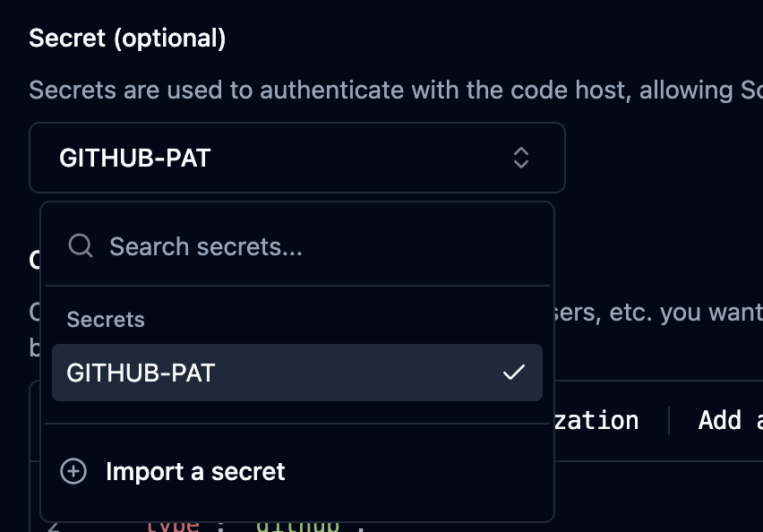763x532 pixels.
Task: Collapse the GITHUB-PAT secret combo box
Action: pyautogui.click(x=296, y=159)
